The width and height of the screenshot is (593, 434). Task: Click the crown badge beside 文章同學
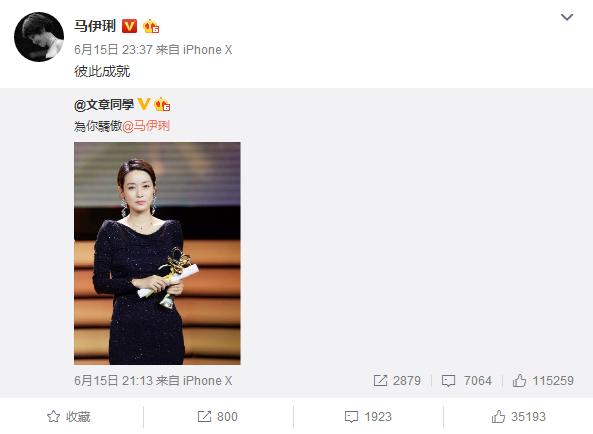(162, 105)
